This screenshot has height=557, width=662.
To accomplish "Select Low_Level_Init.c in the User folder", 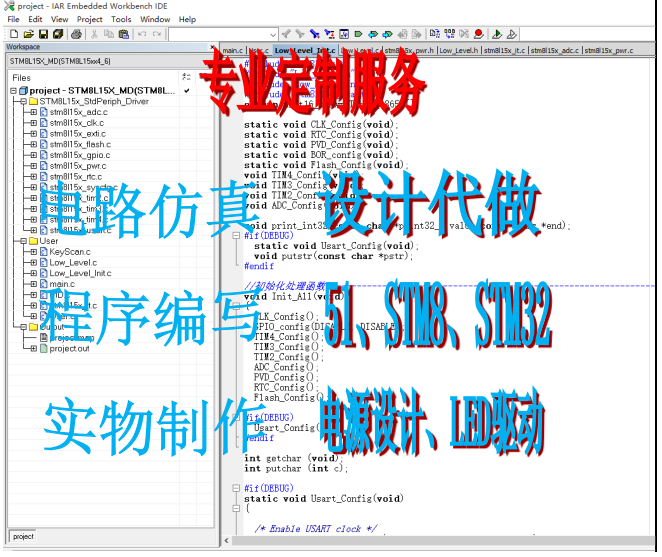I will (x=80, y=273).
